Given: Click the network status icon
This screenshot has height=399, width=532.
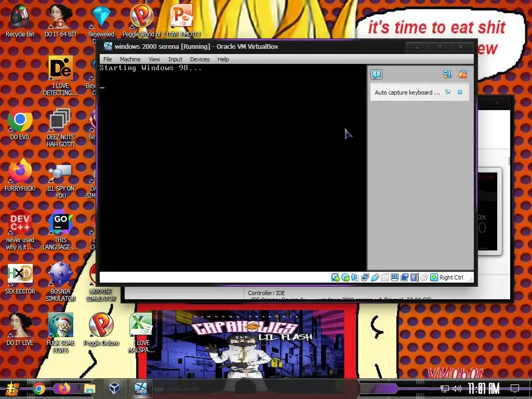Looking at the screenshot, I should (365, 277).
